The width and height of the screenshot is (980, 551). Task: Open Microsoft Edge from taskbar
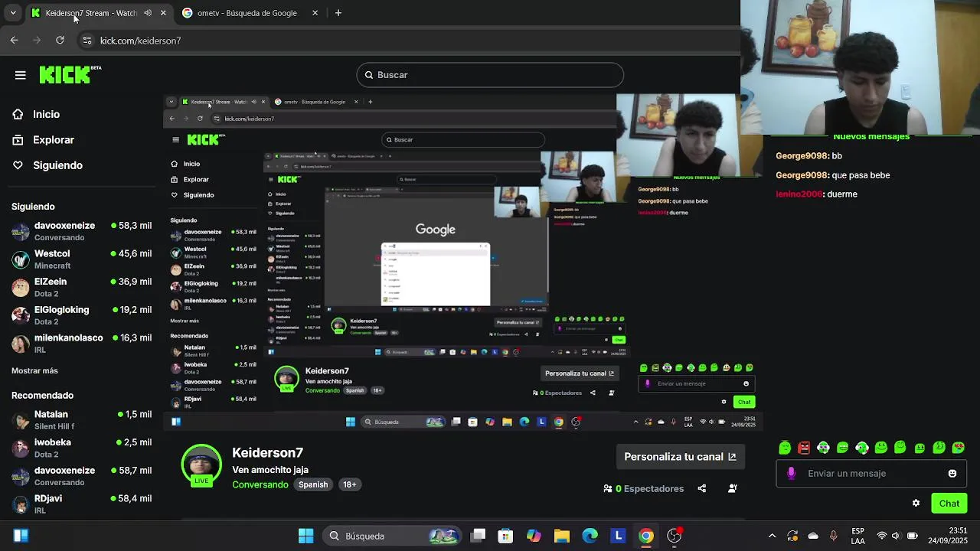(x=590, y=536)
